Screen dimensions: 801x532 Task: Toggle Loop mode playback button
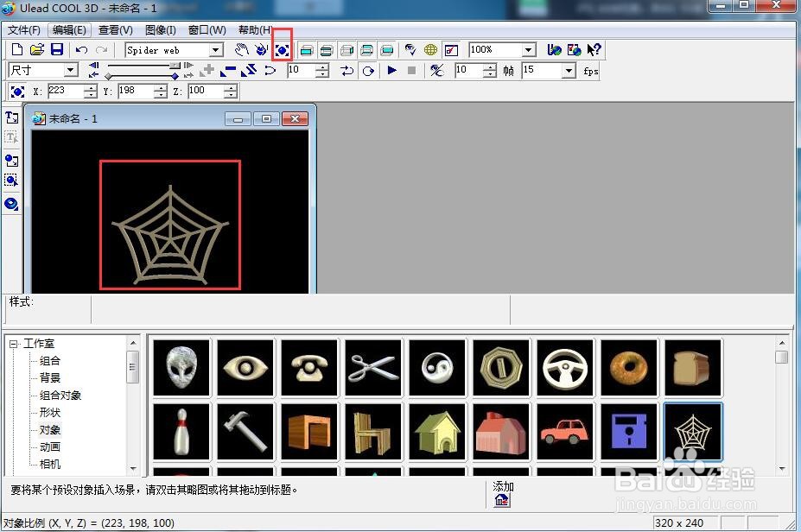point(368,71)
